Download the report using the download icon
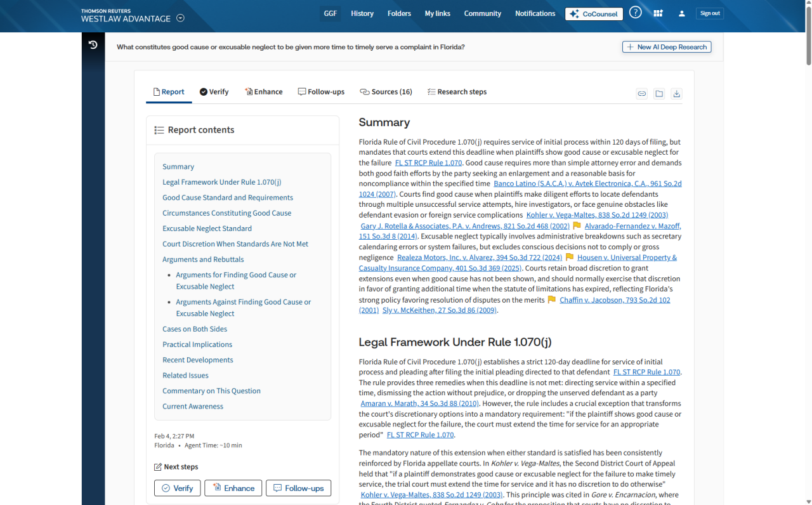This screenshot has width=812, height=505. [676, 94]
